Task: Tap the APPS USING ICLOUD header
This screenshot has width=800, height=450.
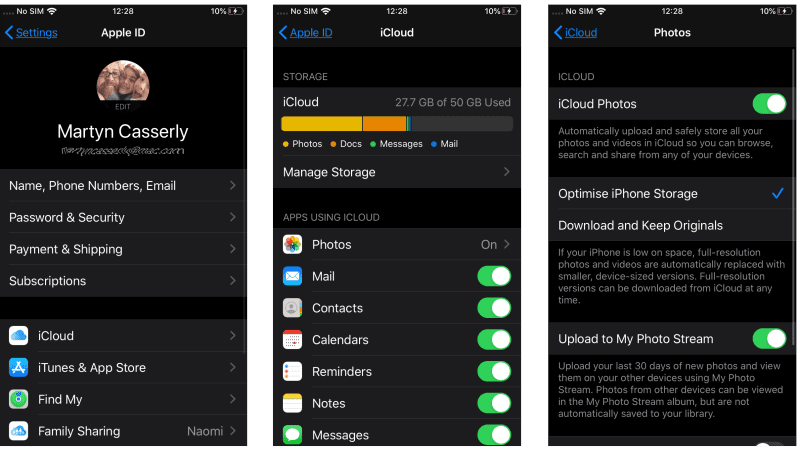Action: click(x=331, y=217)
